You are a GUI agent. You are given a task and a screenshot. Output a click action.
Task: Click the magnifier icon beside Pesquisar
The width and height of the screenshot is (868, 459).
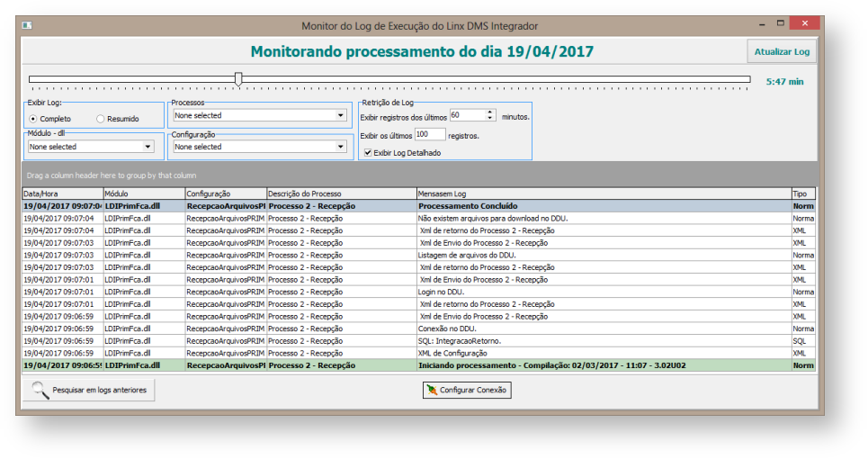click(x=40, y=390)
